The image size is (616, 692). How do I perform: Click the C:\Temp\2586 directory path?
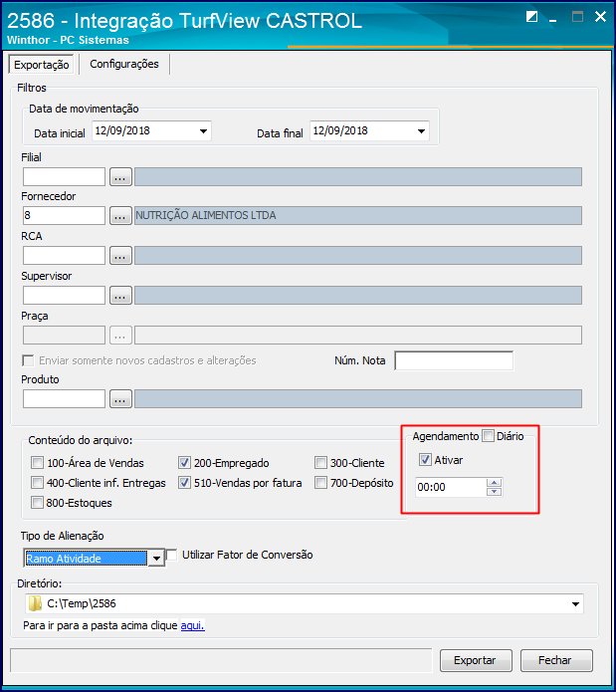[x=82, y=603]
